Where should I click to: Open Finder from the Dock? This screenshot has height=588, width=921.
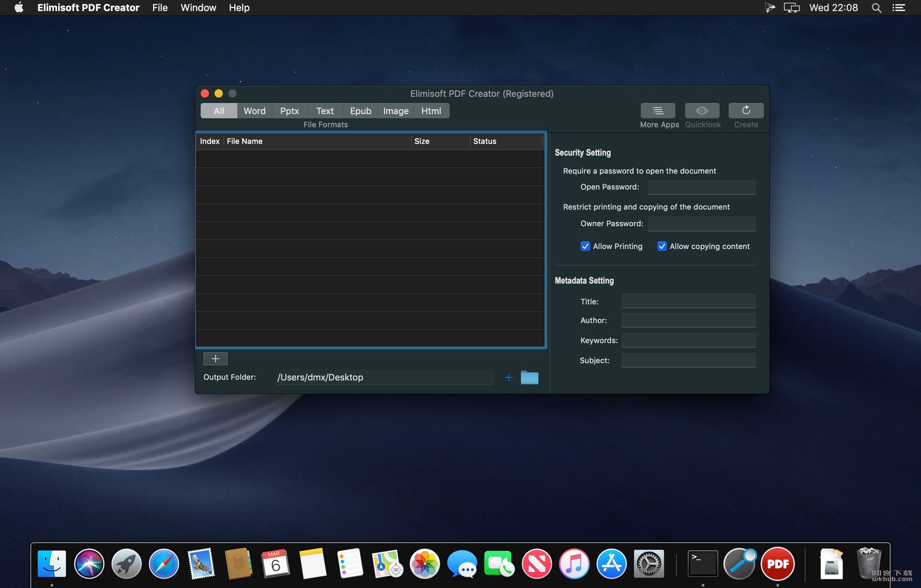point(52,563)
